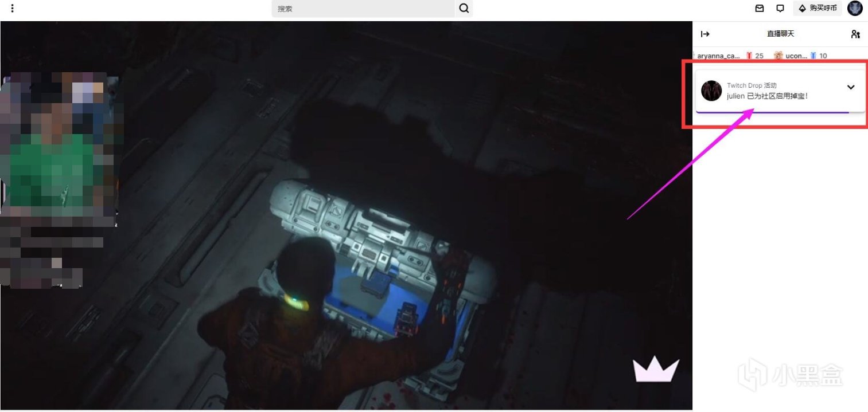Click the 购买呼币 buy bits button
The image size is (868, 412).
(x=818, y=9)
